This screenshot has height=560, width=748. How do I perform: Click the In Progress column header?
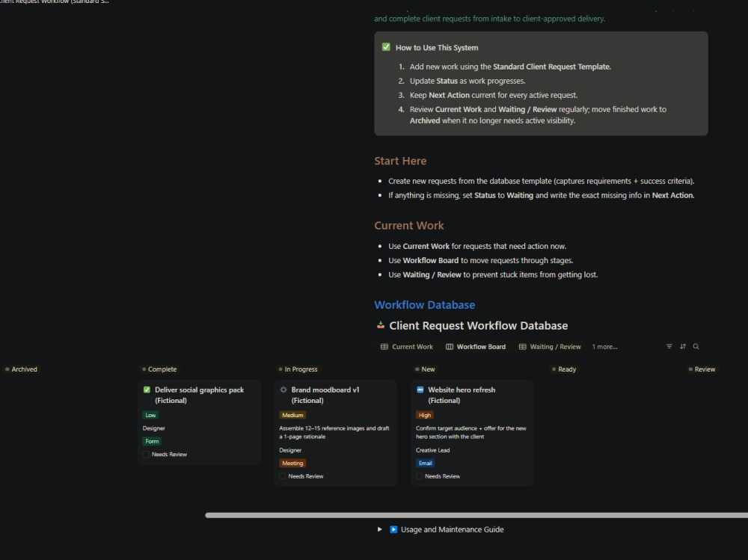point(298,369)
